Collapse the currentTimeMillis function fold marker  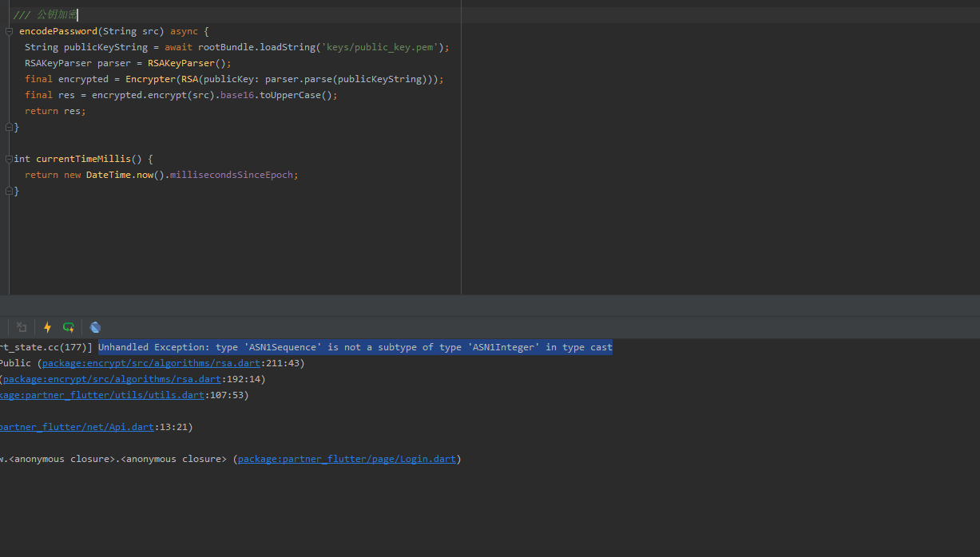10,159
